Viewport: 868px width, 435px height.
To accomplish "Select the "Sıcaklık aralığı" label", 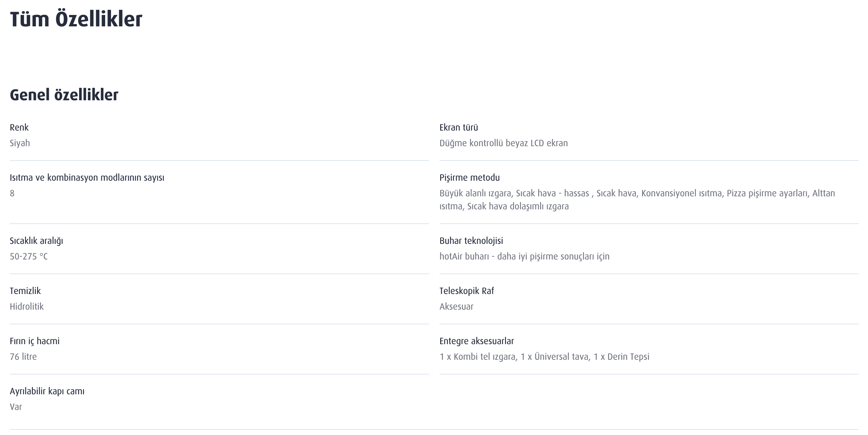I will point(36,241).
